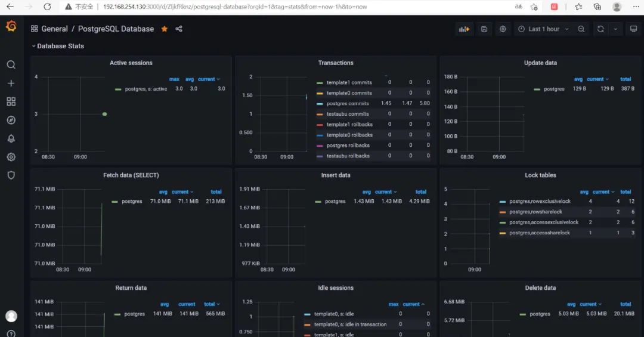Open the user profile avatar in sidebar
This screenshot has height=337, width=644.
click(x=11, y=316)
